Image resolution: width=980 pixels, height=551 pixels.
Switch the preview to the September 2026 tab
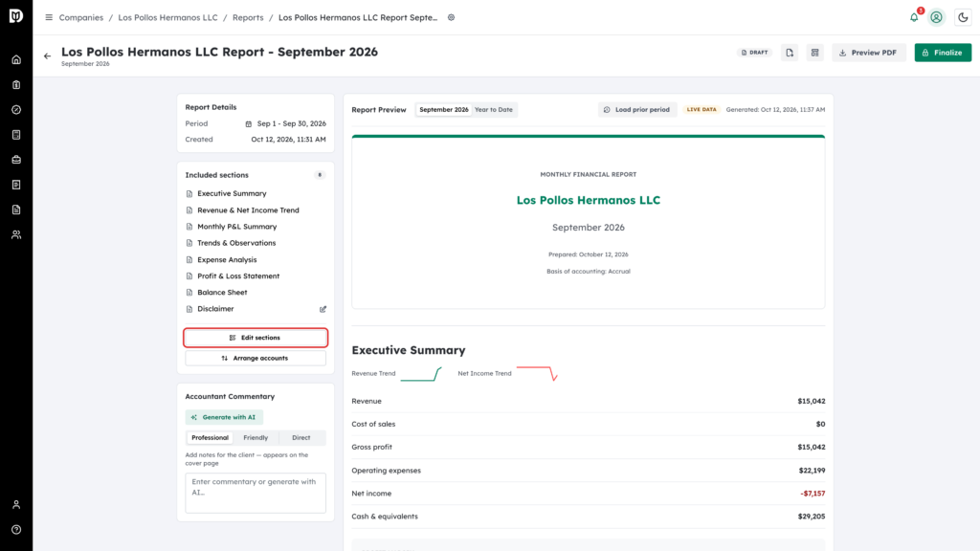(444, 110)
